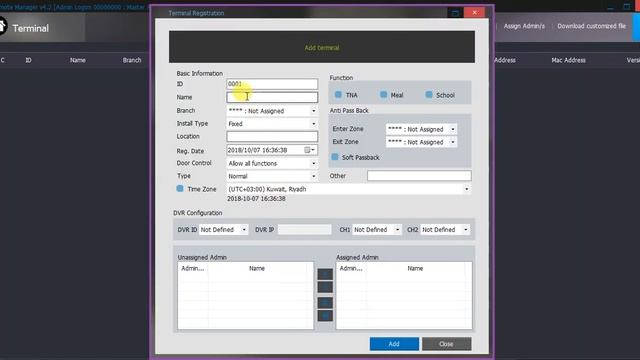Image resolution: width=640 pixels, height=360 pixels.
Task: Click Branch column header in main Terminal table
Action: click(132, 60)
